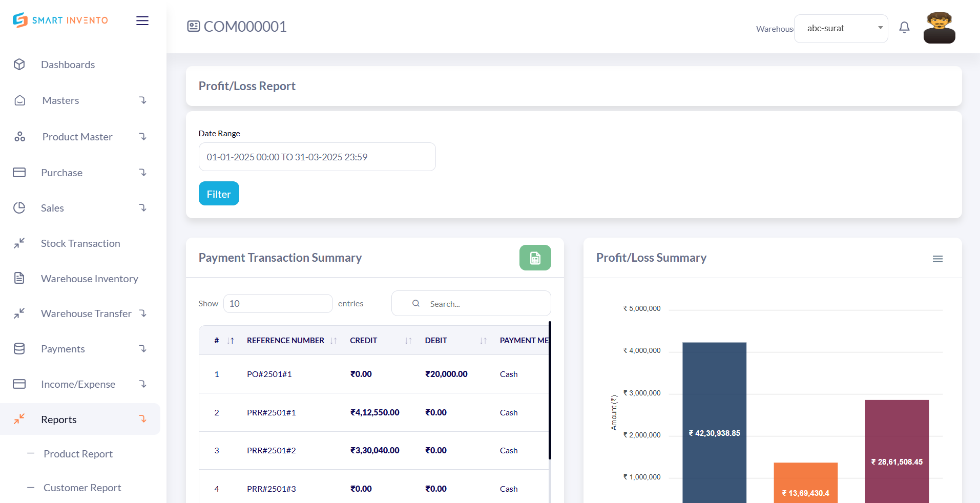Click the Sales pie chart icon
980x503 pixels.
19,208
